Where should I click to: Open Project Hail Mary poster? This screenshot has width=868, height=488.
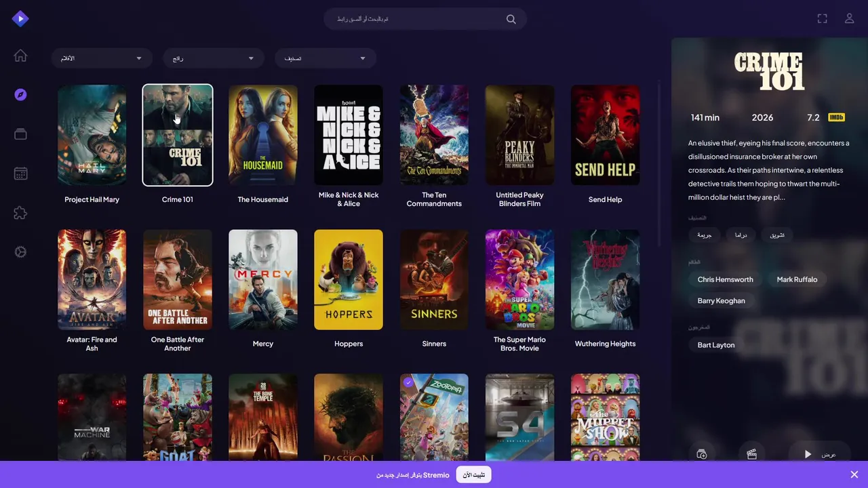(x=92, y=135)
